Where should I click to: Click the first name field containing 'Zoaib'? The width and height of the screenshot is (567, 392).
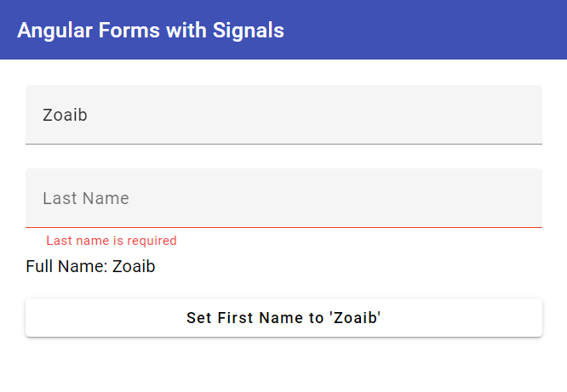coord(283,115)
